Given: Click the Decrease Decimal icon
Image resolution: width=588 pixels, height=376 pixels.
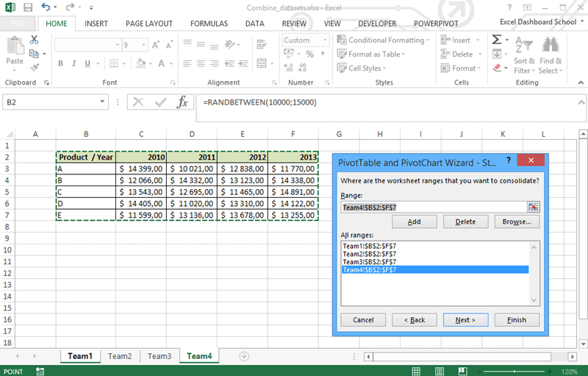Looking at the screenshot, I should tap(302, 68).
